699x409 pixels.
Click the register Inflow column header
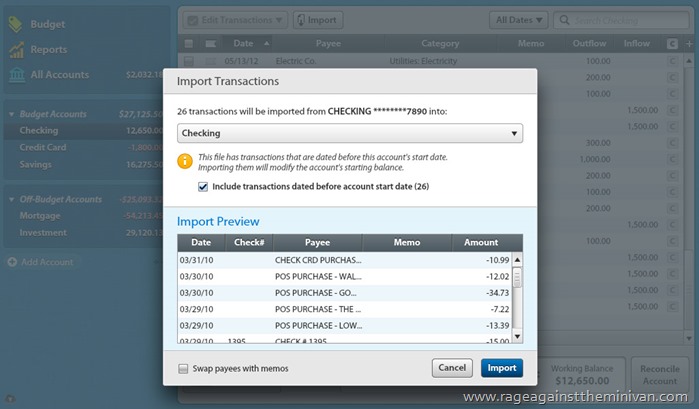[637, 43]
